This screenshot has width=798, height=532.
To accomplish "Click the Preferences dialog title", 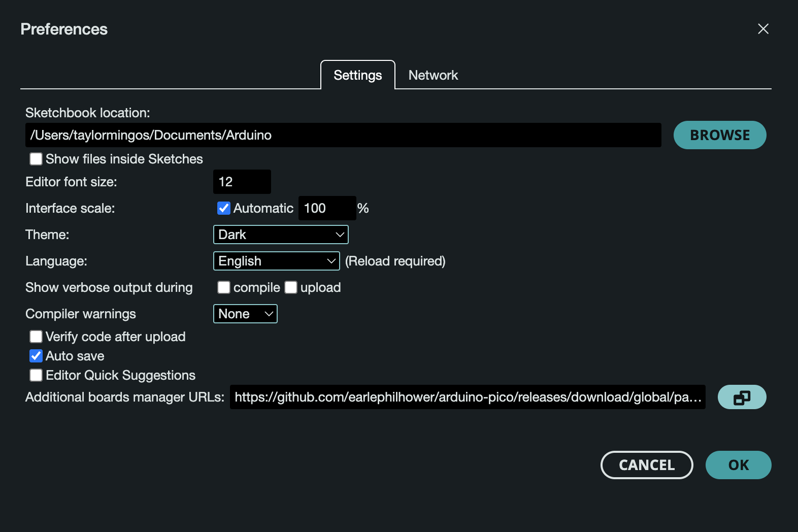I will [64, 29].
